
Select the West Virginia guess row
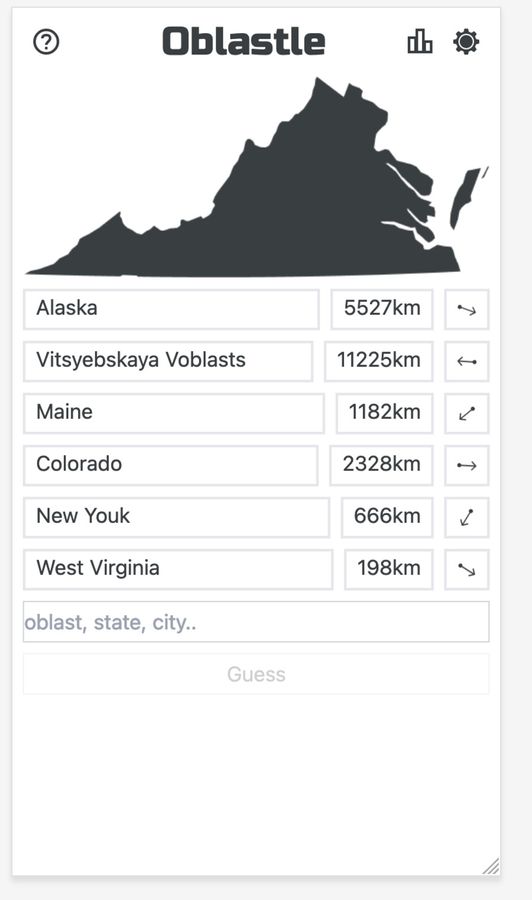[178, 569]
